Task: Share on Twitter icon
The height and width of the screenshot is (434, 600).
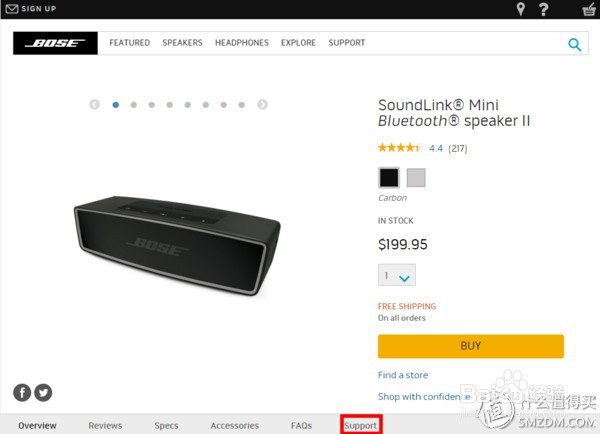Action: click(x=43, y=392)
